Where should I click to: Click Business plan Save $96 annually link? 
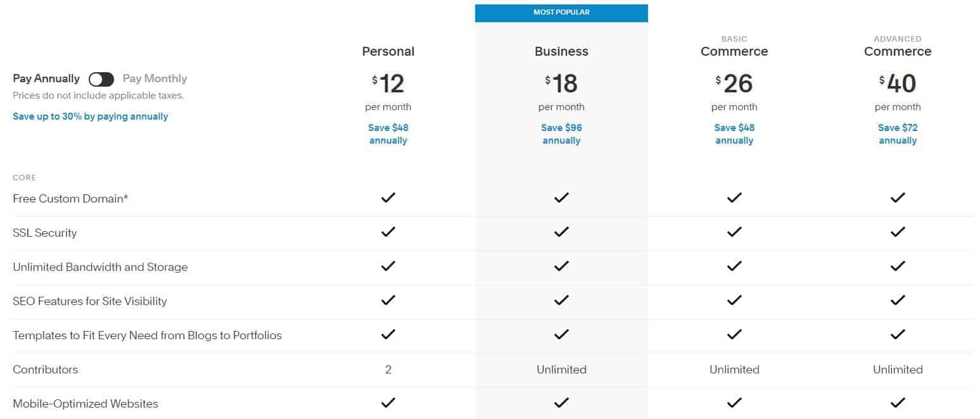click(561, 134)
